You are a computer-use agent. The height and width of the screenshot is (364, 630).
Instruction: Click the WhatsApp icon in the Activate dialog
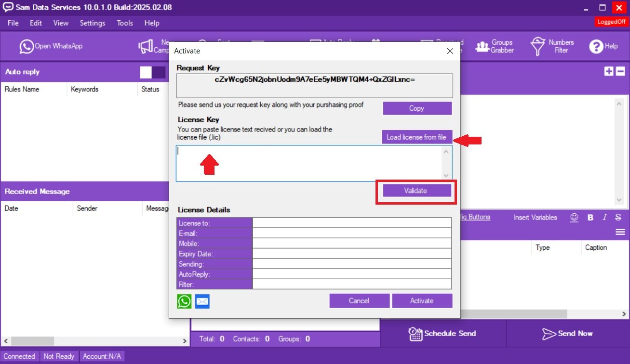pyautogui.click(x=184, y=301)
